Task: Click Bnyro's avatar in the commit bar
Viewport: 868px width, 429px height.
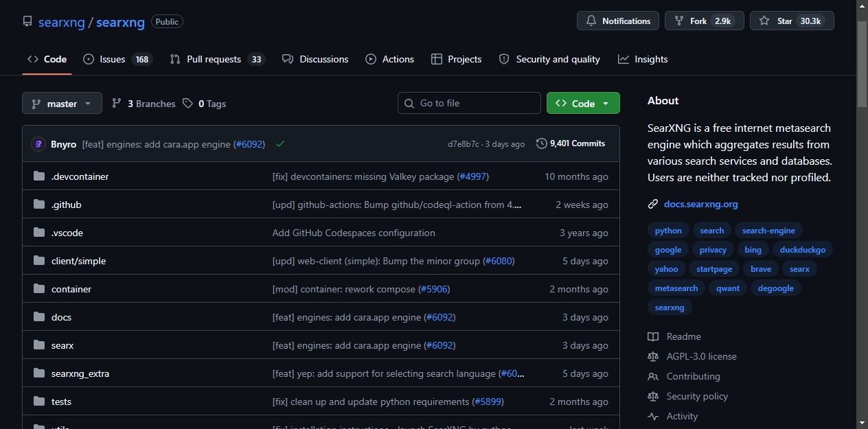Action: tap(38, 144)
